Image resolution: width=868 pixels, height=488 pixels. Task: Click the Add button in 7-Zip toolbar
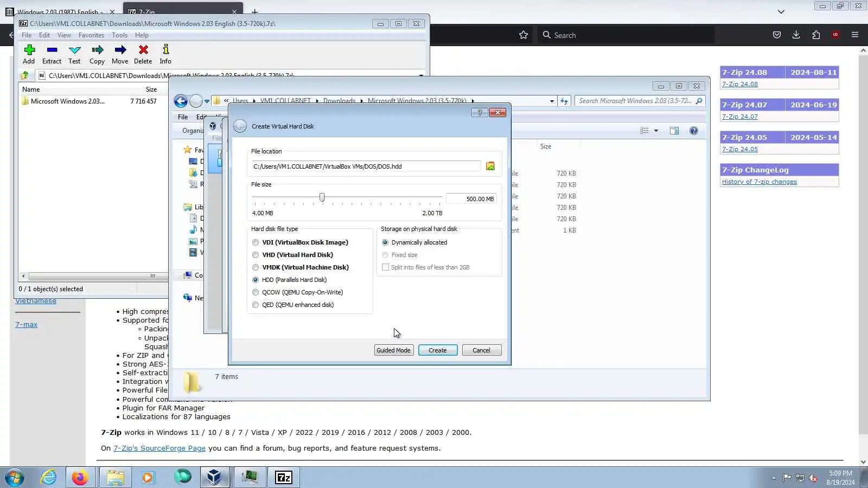tap(29, 54)
